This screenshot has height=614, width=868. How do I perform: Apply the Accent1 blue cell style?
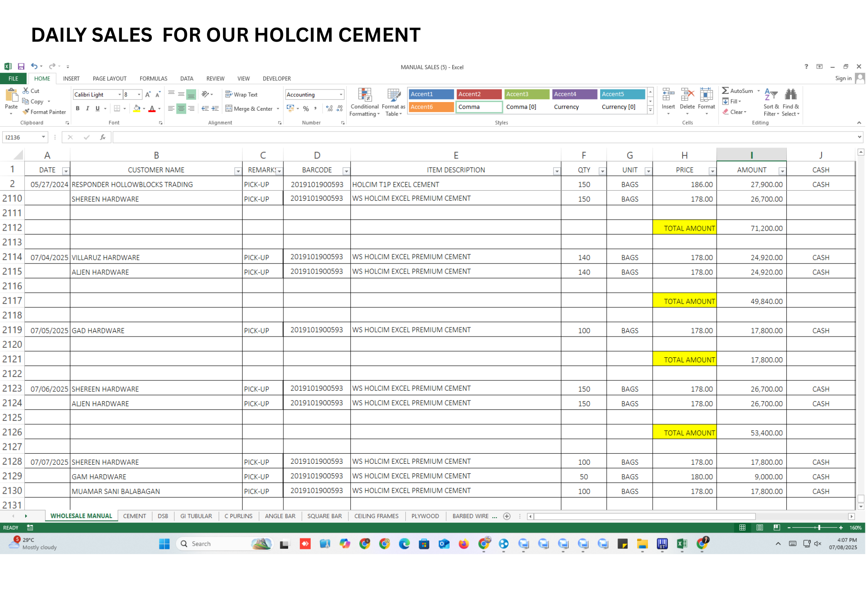point(431,94)
